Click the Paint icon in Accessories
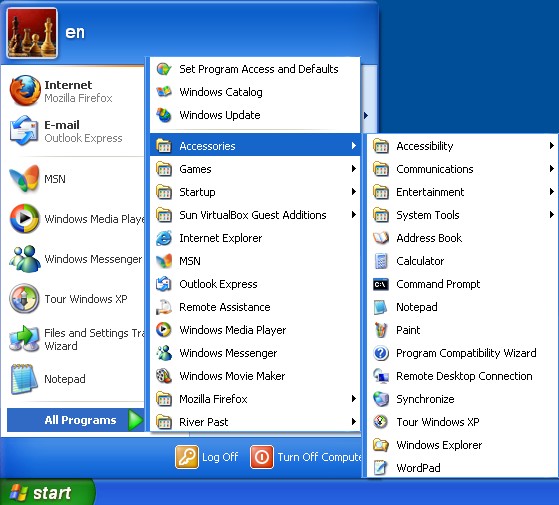This screenshot has height=505, width=559. point(381,330)
